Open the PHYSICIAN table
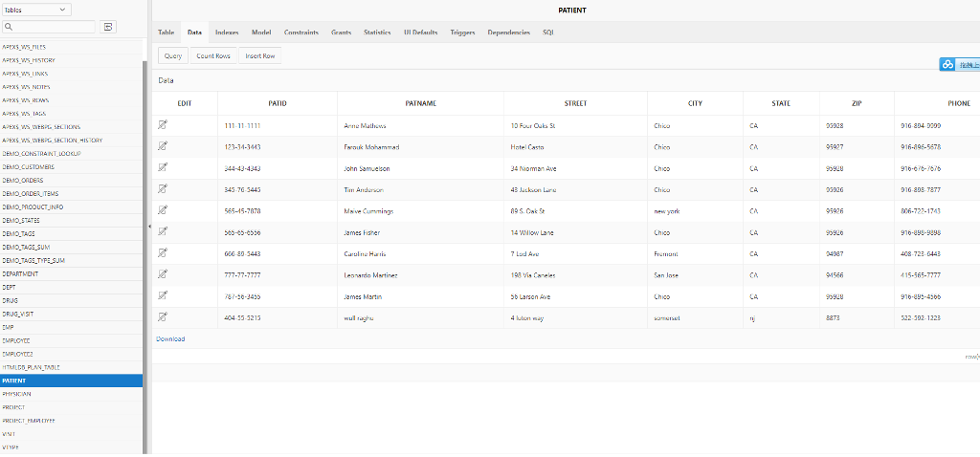The width and height of the screenshot is (980, 457). point(71,394)
